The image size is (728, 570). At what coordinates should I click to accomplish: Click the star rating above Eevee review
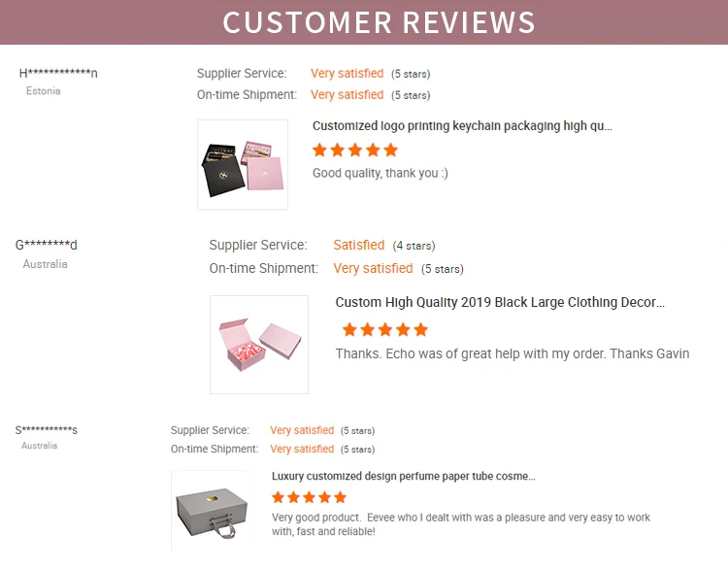tap(309, 498)
